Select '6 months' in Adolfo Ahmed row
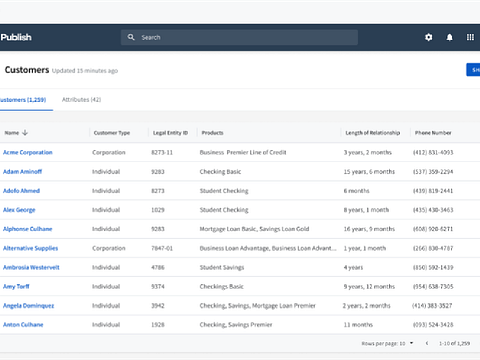 point(356,191)
